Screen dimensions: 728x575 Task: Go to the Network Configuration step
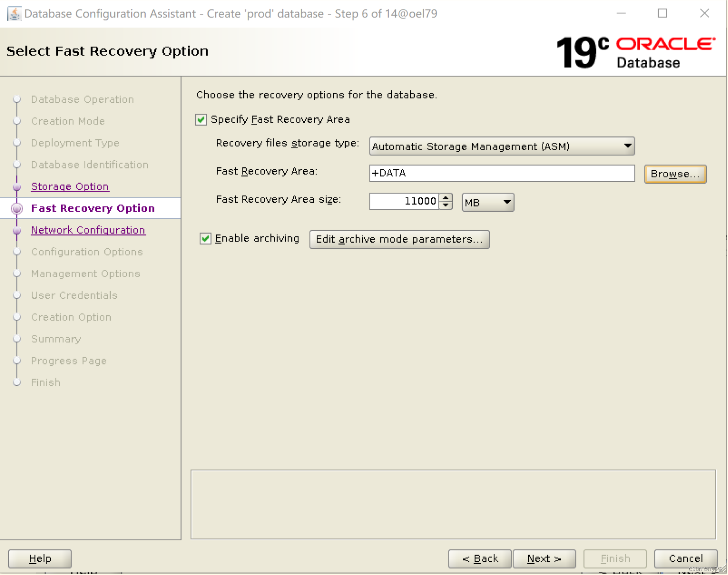click(88, 230)
